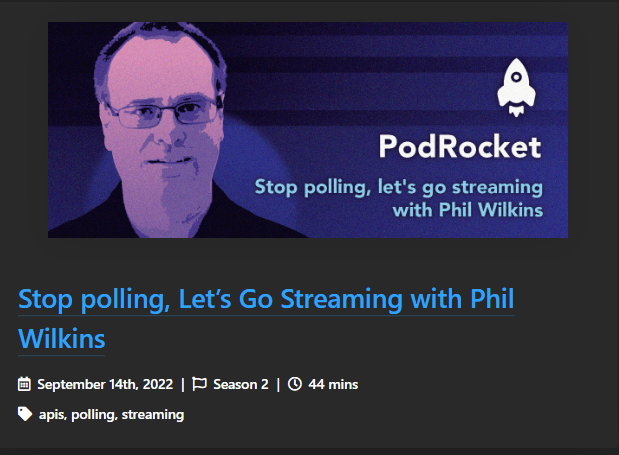Select the 'polling' tag
The image size is (619, 455).
pos(93,415)
